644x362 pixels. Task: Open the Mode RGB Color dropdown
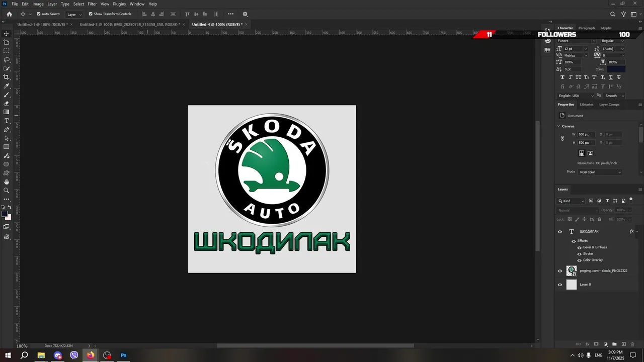pos(600,172)
